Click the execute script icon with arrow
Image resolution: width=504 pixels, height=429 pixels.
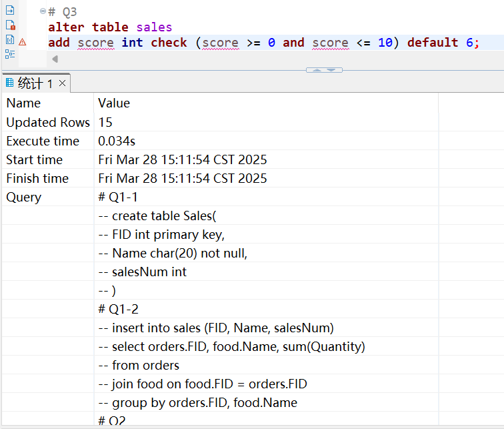click(x=10, y=11)
